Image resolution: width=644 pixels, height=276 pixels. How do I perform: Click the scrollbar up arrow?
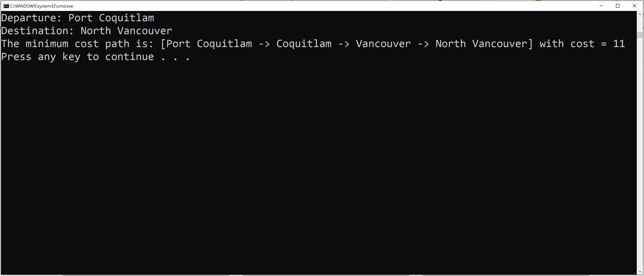[640, 14]
